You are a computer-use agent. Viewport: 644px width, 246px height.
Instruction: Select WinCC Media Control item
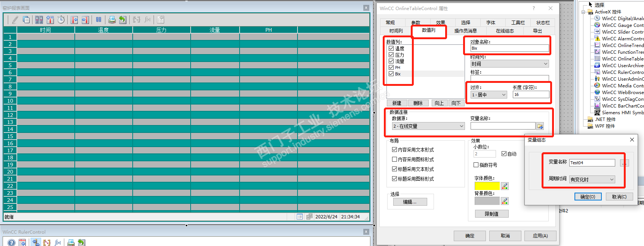(x=622, y=85)
